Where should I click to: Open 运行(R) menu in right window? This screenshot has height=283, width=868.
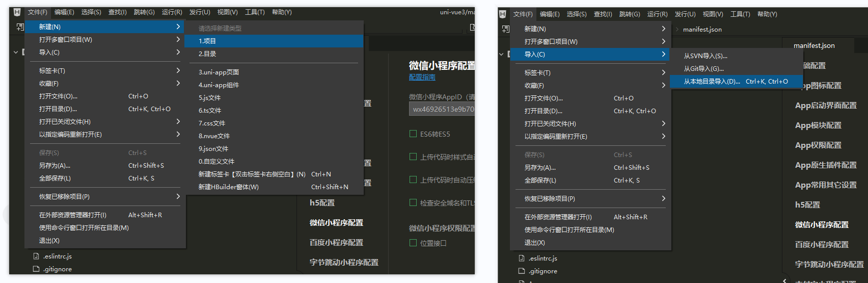tap(657, 14)
